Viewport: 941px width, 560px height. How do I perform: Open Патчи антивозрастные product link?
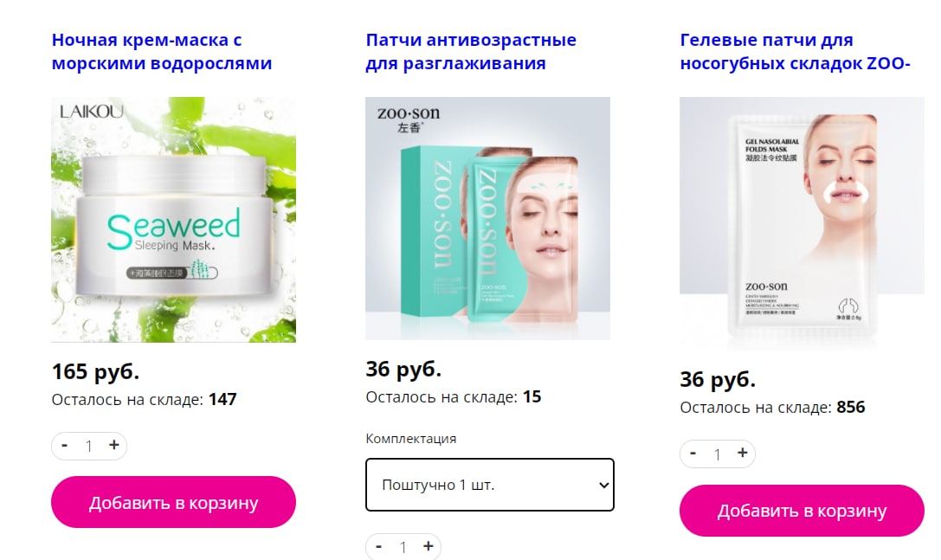[x=471, y=52]
